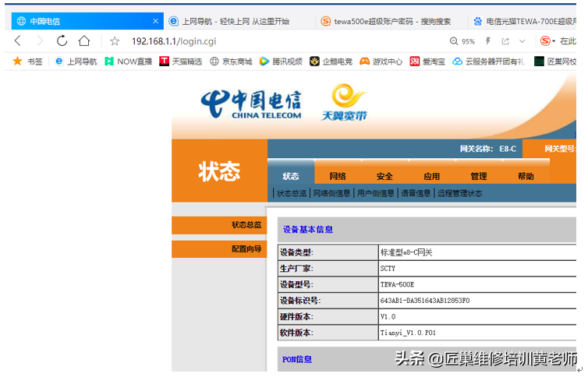This screenshot has width=588, height=377.
Task: Go back with the browser back arrow
Action: tap(17, 41)
